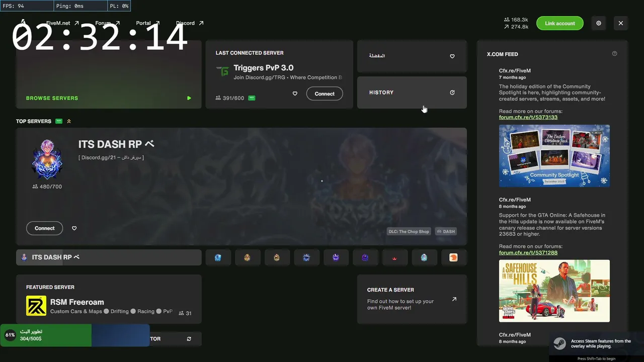
Task: Click the Steam logo in the overlay notification
Action: click(x=559, y=344)
